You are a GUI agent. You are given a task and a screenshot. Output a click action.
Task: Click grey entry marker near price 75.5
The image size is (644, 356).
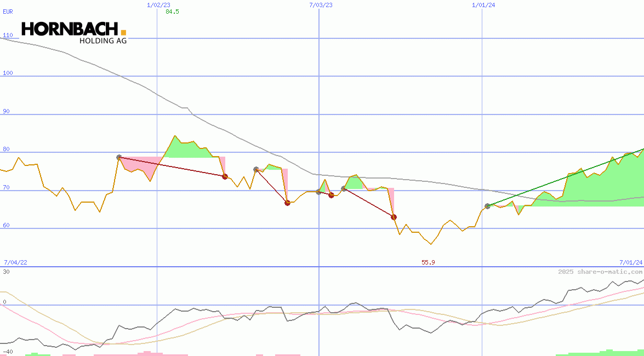coord(257,169)
